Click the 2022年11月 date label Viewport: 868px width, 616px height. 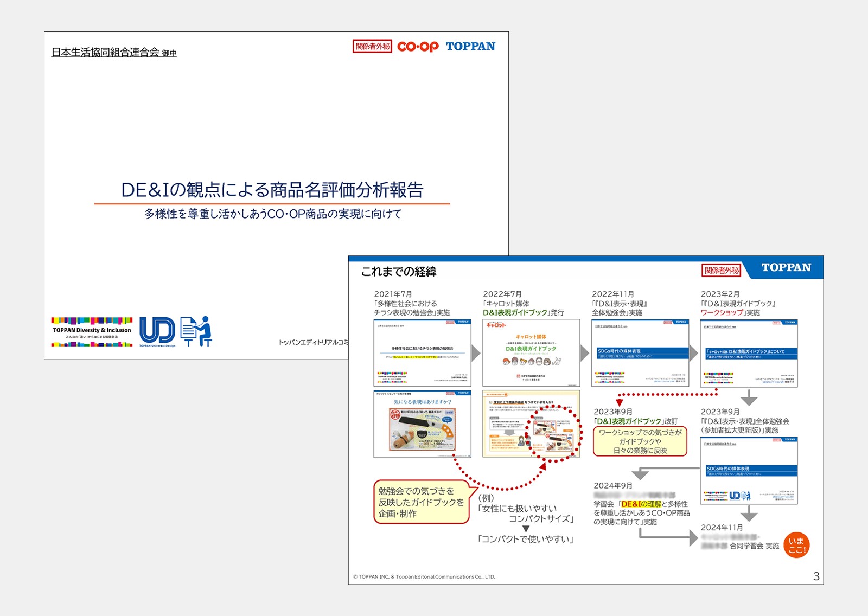613,294
